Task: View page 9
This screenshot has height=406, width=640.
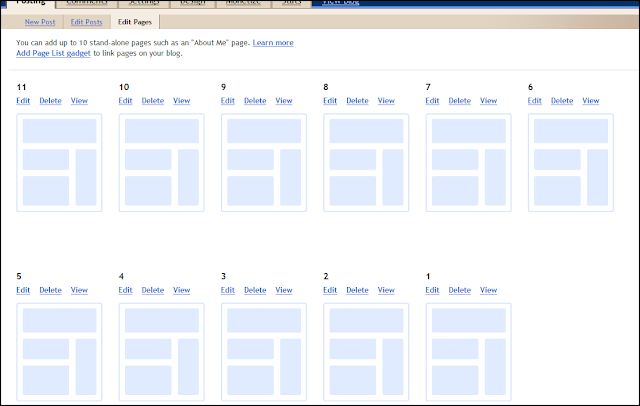Action: point(284,100)
